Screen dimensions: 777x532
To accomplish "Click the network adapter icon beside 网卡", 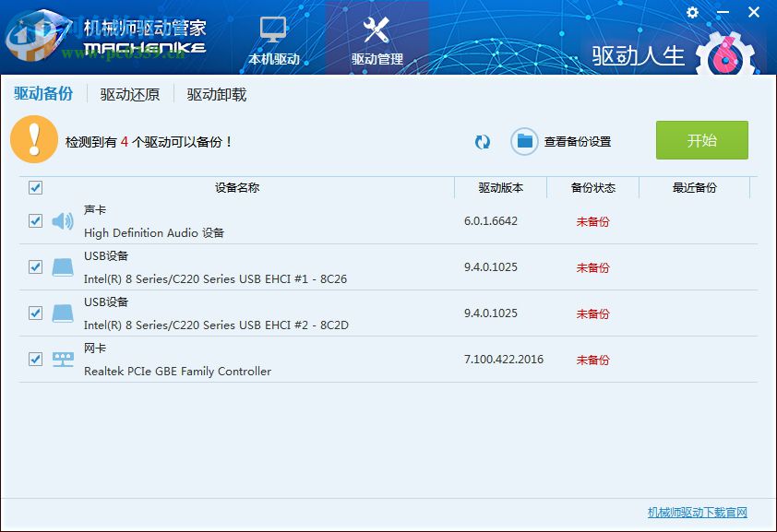I will click(x=62, y=359).
